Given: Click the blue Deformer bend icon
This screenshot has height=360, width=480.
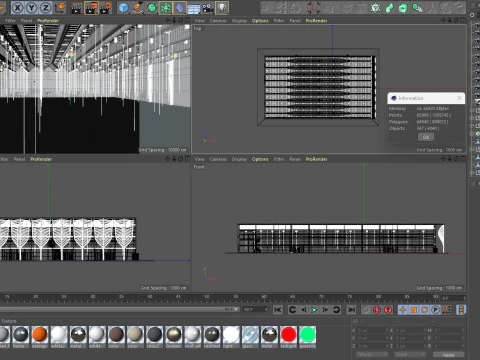Looking at the screenshot, I should (x=180, y=8).
